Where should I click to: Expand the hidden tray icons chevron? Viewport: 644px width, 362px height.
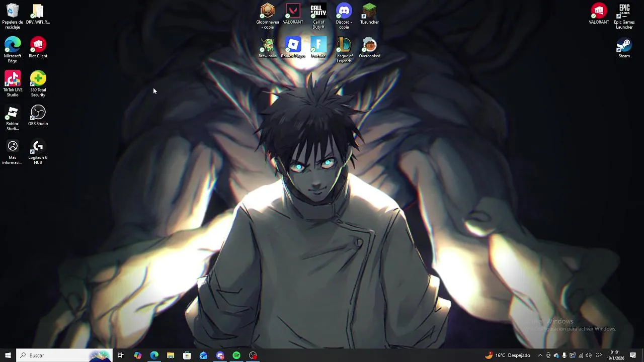pos(540,355)
